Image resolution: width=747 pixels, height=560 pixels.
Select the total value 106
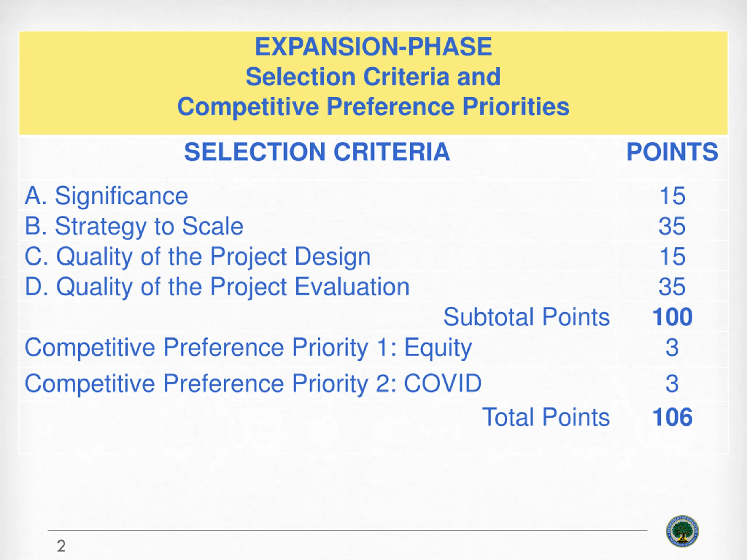pyautogui.click(x=672, y=417)
